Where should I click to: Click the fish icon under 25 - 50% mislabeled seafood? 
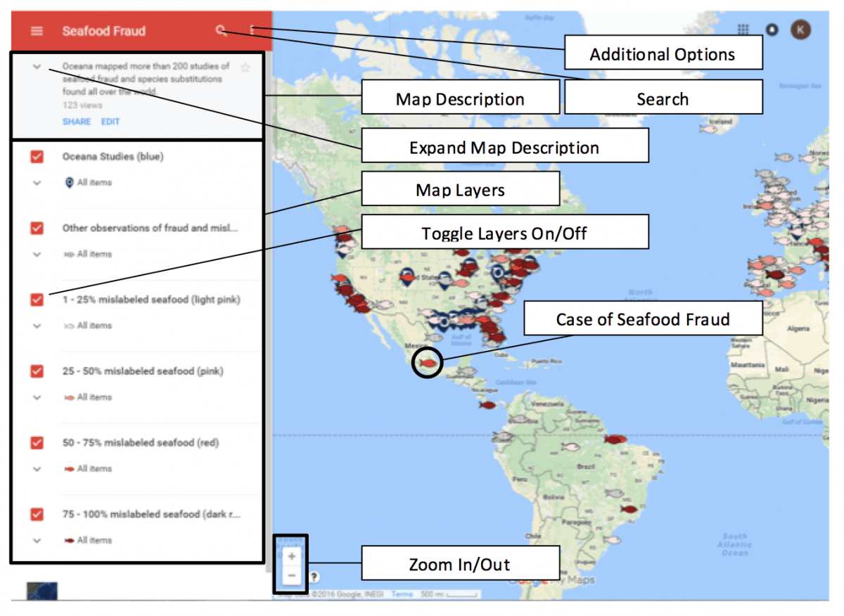(69, 398)
